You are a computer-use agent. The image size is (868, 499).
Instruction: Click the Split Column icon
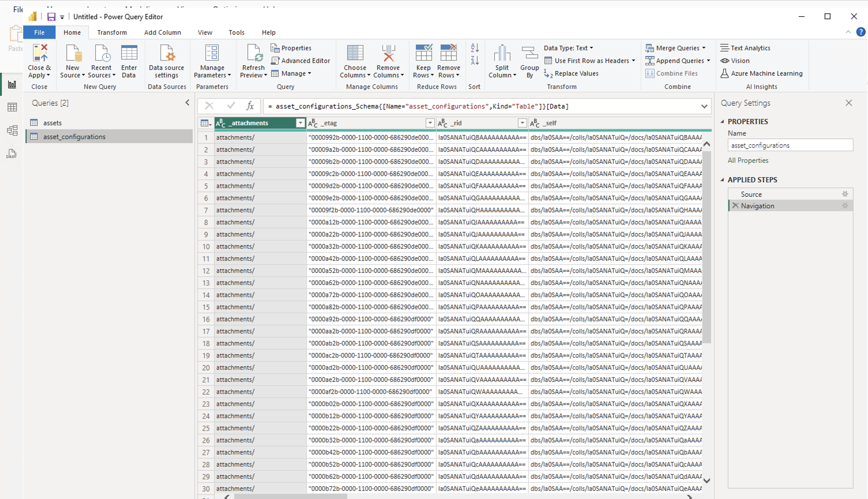point(502,53)
